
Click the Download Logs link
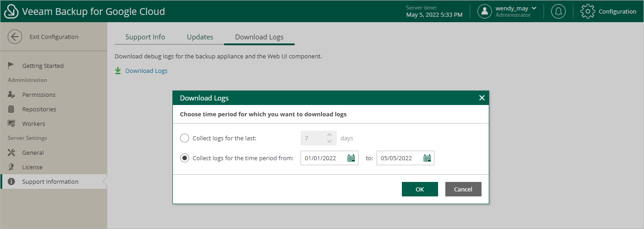click(146, 71)
